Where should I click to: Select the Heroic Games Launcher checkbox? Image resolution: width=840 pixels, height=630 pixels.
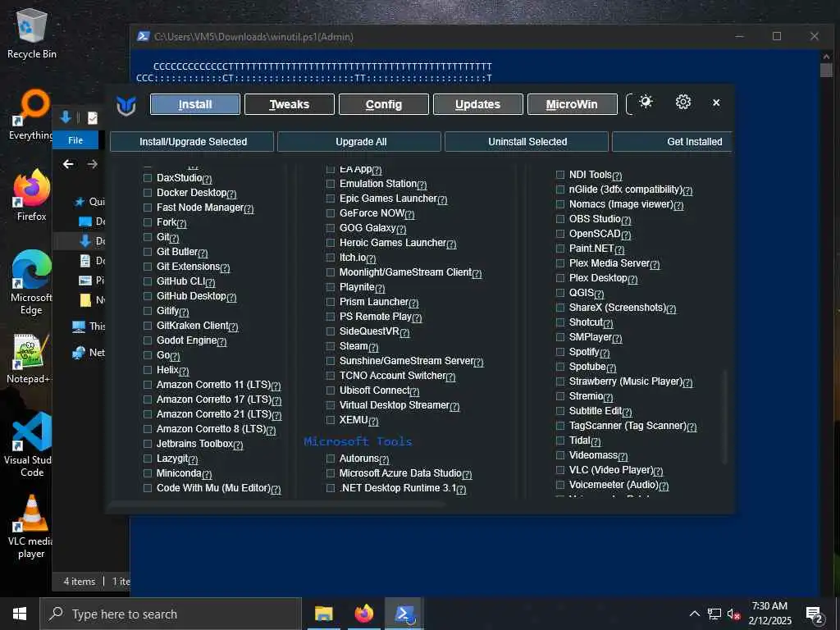click(x=331, y=243)
